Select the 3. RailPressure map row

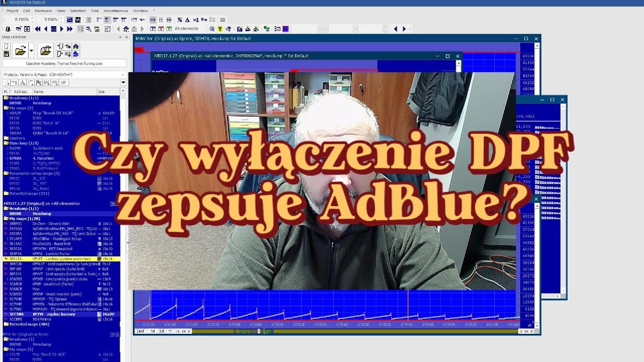click(61, 168)
